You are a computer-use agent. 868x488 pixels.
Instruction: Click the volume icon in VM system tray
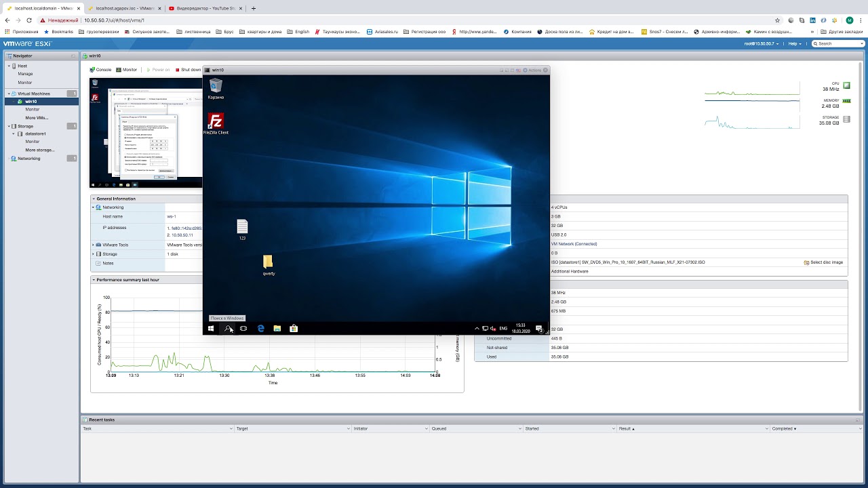493,329
